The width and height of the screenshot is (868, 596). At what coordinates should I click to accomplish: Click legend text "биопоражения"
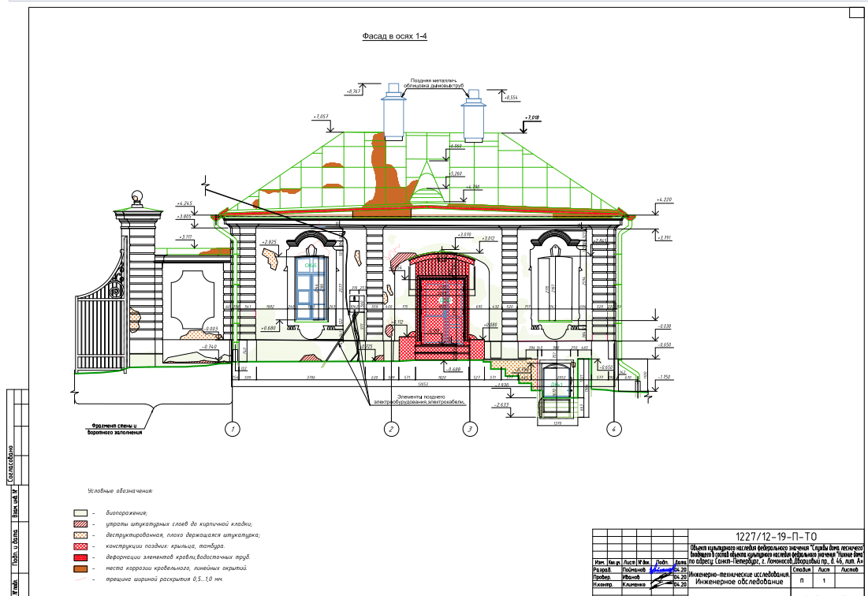tap(127, 513)
